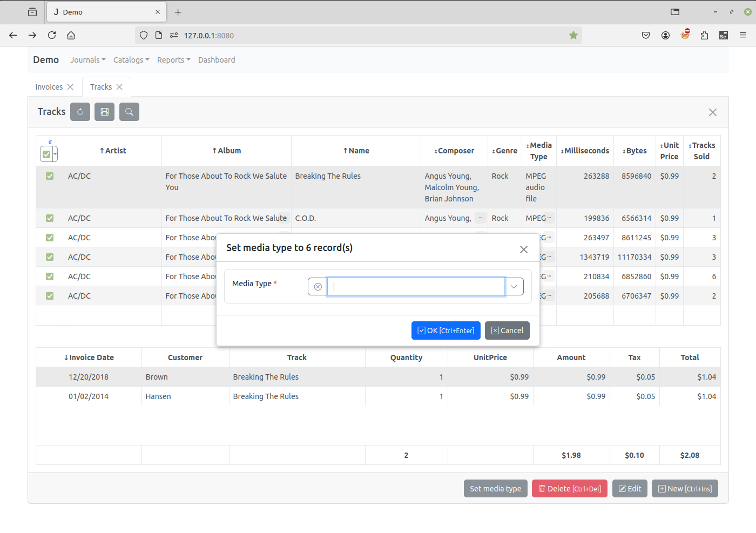Close the Invoices tab using its X

coord(70,87)
